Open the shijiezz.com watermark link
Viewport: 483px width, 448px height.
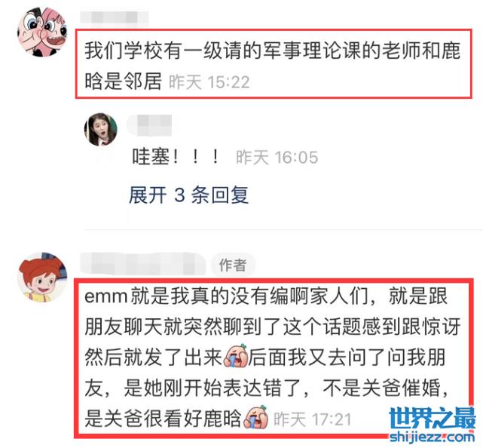[432, 437]
